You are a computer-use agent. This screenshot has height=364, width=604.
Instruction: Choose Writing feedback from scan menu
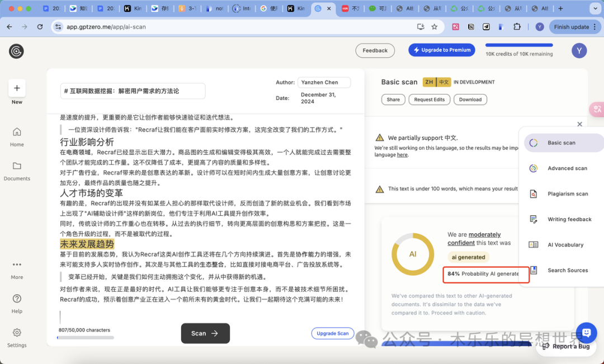[x=569, y=219]
